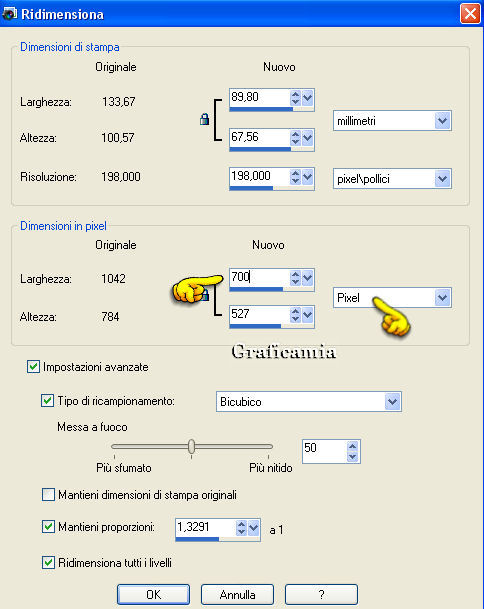Enable Mantieni dimensioni di stampa originali
The image size is (484, 609).
(48, 495)
